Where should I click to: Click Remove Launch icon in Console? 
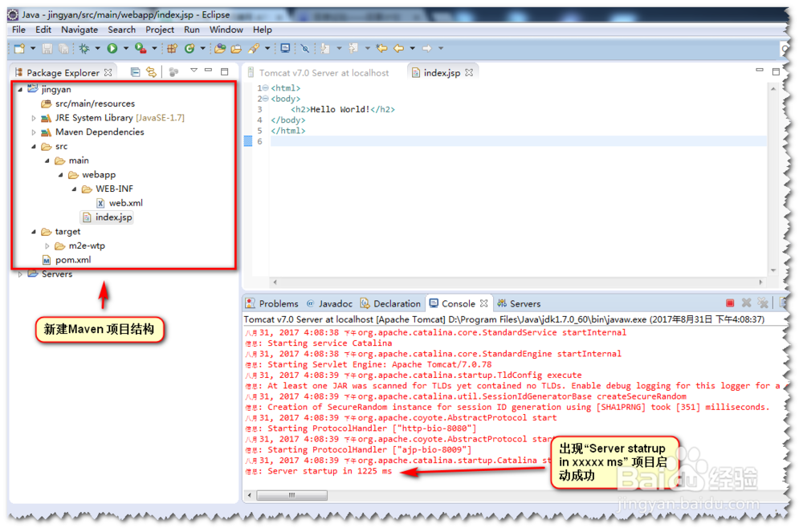coord(746,303)
